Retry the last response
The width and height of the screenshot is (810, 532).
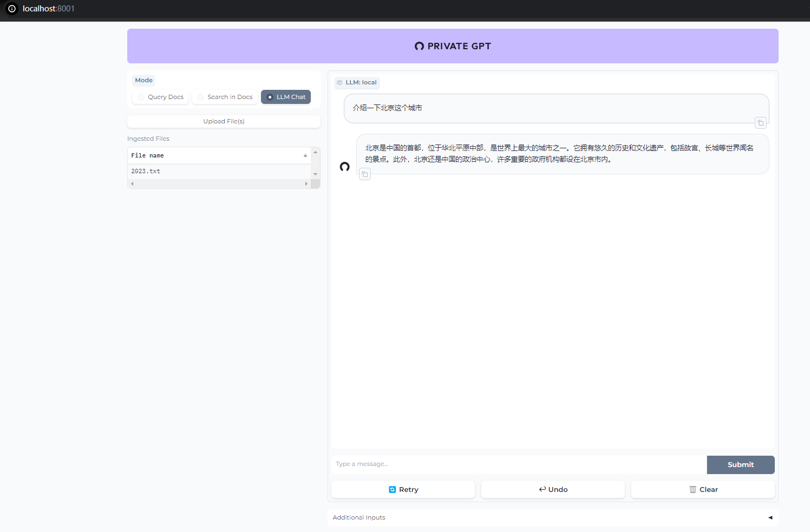[403, 489]
